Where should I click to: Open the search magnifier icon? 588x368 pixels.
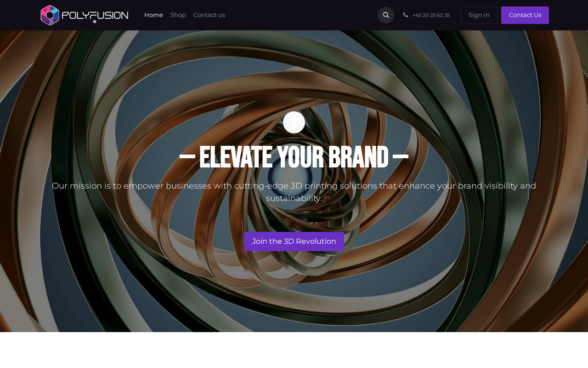pyautogui.click(x=386, y=15)
